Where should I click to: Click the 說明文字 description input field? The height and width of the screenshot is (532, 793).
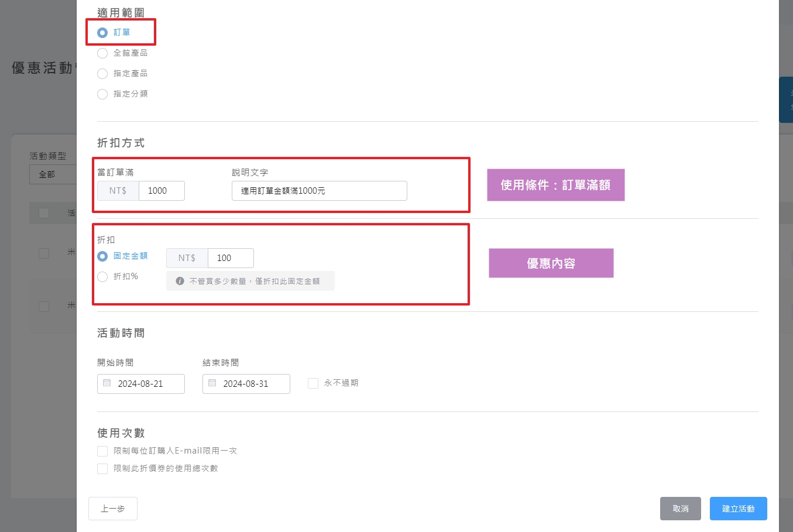[319, 190]
